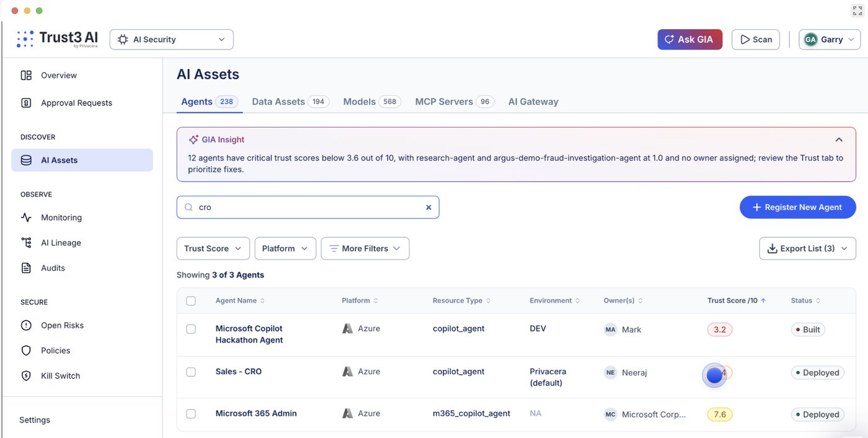Click the download icon in Export List
This screenshot has height=438, width=868.
(x=773, y=248)
